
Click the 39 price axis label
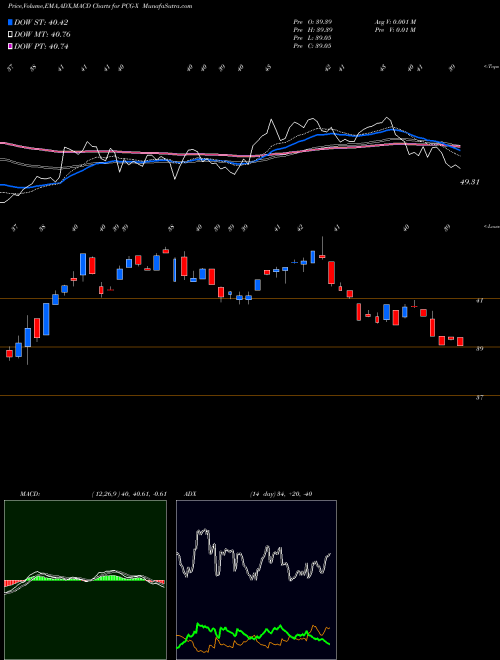(479, 349)
